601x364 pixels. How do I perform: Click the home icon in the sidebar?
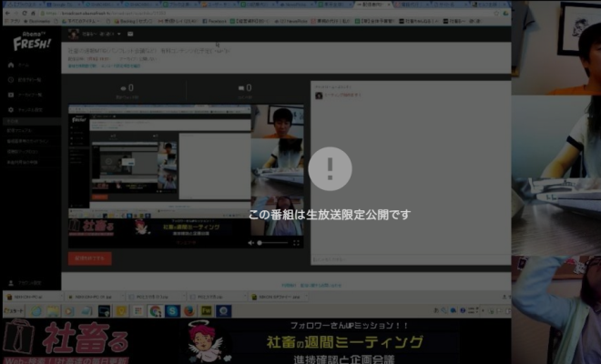[x=11, y=66]
